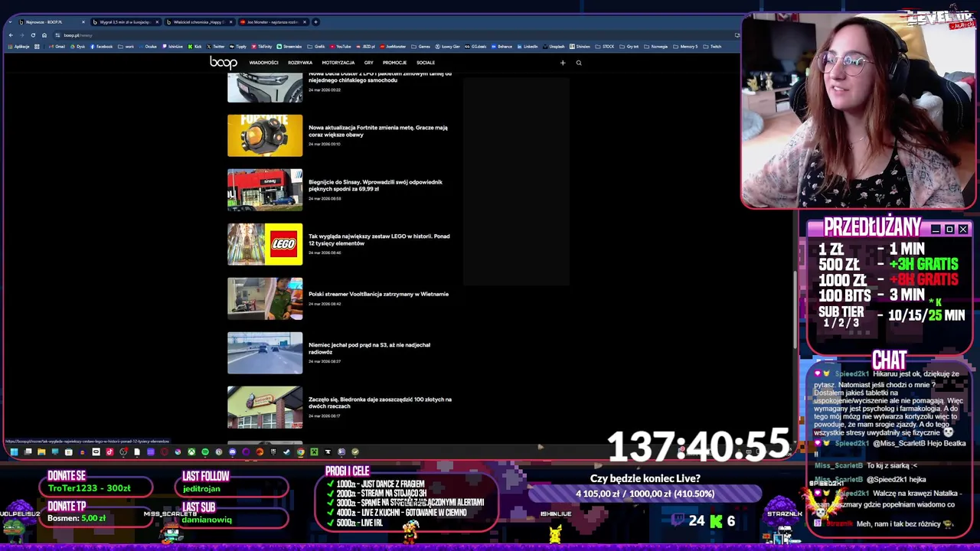Expand the Gry tnt bookmarks folder
This screenshot has width=980, height=551.
(629, 47)
